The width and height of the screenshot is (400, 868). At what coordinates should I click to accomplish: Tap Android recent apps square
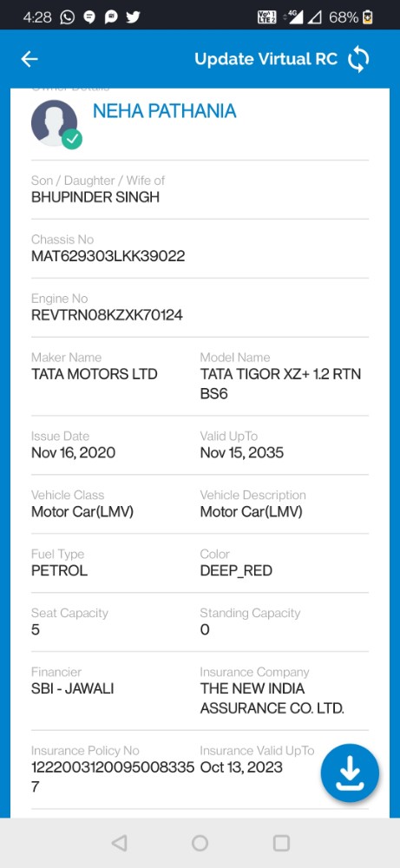[281, 843]
